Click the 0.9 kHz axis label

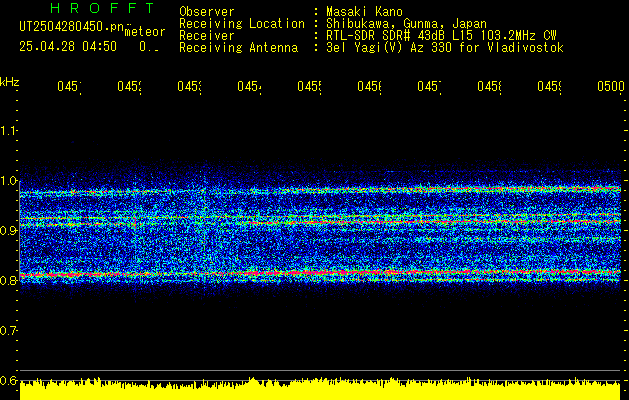[x=8, y=230]
